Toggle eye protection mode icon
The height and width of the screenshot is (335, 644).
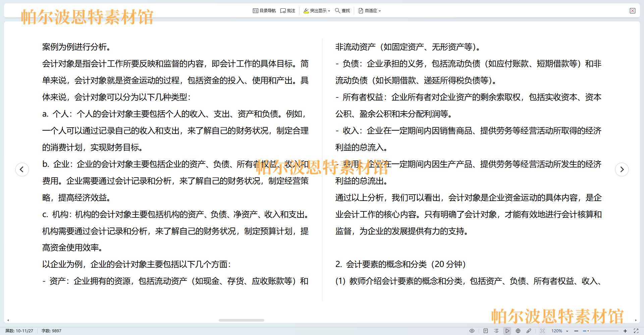click(x=472, y=331)
